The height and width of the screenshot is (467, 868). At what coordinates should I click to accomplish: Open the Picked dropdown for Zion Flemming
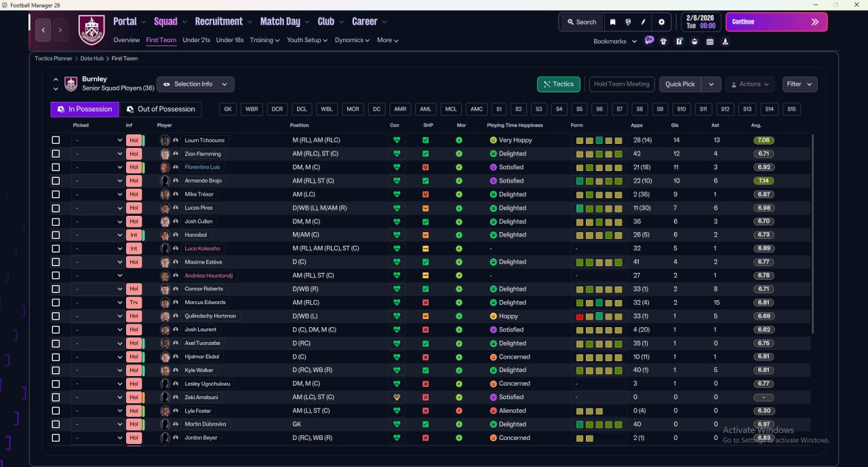coord(98,154)
